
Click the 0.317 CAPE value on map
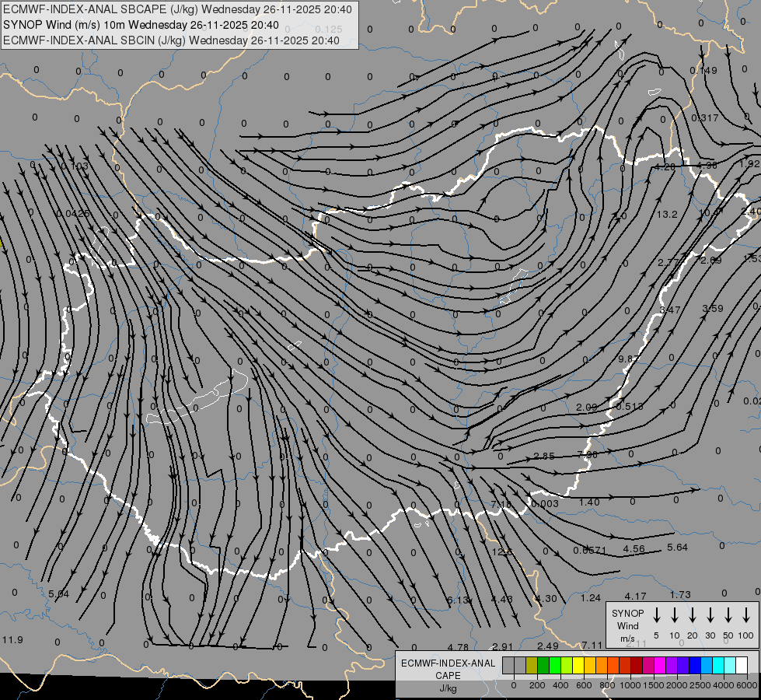pos(705,117)
